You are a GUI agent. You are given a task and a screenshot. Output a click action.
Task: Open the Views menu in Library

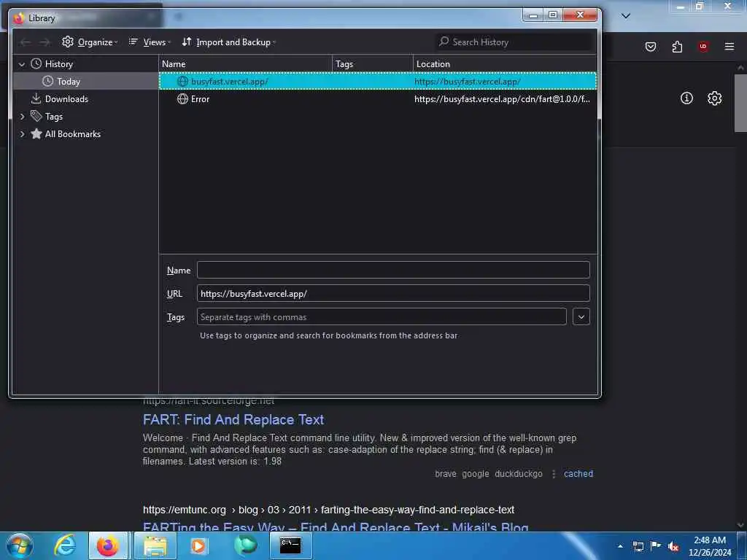click(149, 42)
